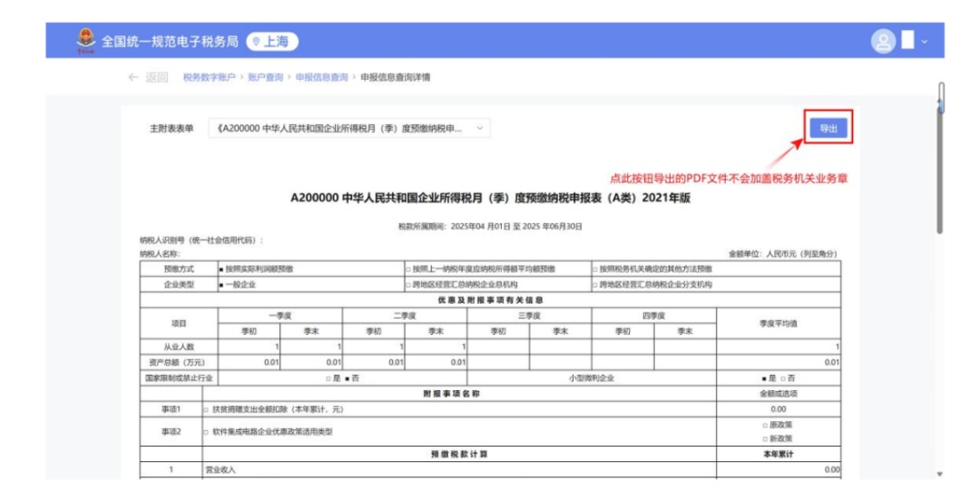Tick 原政策 option for 事项2
The width and height of the screenshot is (980, 501).
pos(764,425)
